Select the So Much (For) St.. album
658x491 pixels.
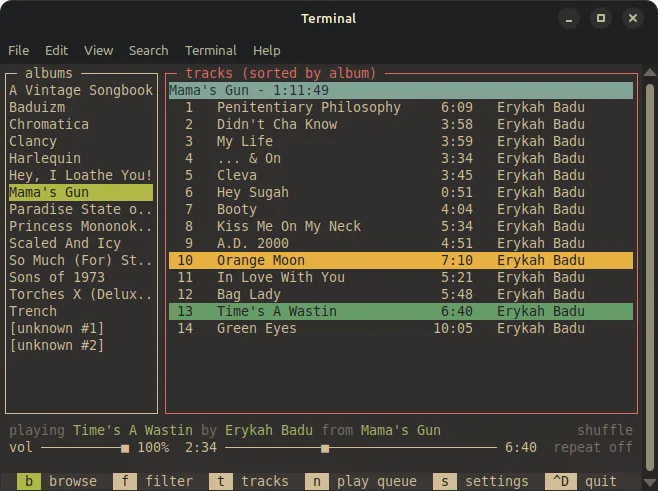tap(81, 260)
